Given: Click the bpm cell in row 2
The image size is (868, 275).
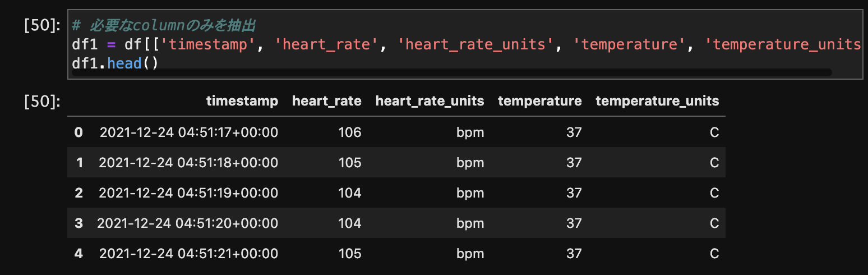Looking at the screenshot, I should [470, 193].
